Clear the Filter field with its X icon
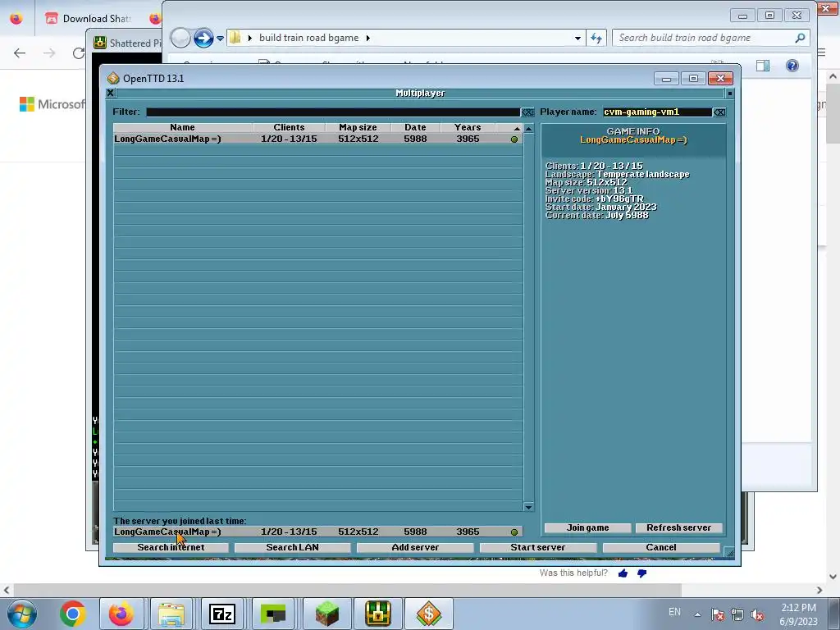 pyautogui.click(x=527, y=112)
